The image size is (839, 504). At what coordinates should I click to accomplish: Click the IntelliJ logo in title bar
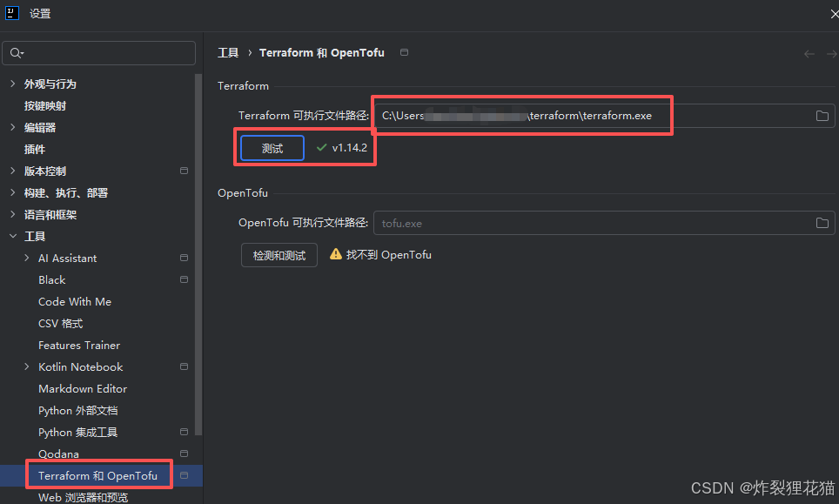pos(12,13)
